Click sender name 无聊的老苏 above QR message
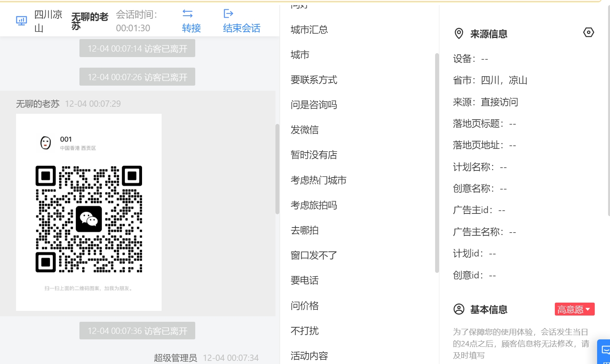610x364 pixels. pyautogui.click(x=38, y=104)
